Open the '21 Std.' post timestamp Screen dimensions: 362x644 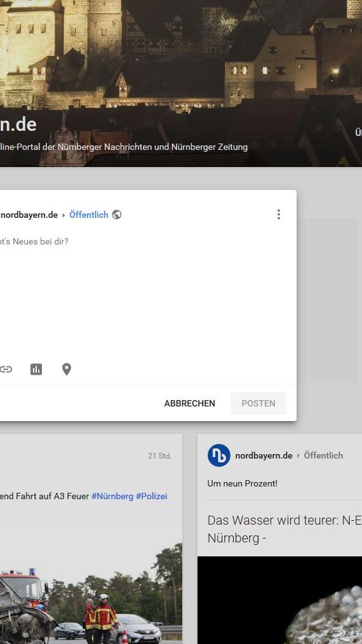pos(160,456)
